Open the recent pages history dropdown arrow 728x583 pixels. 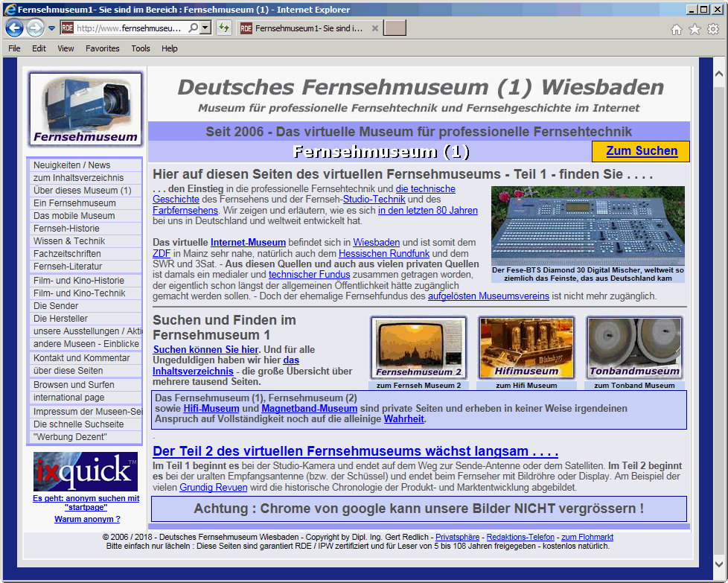[x=51, y=28]
